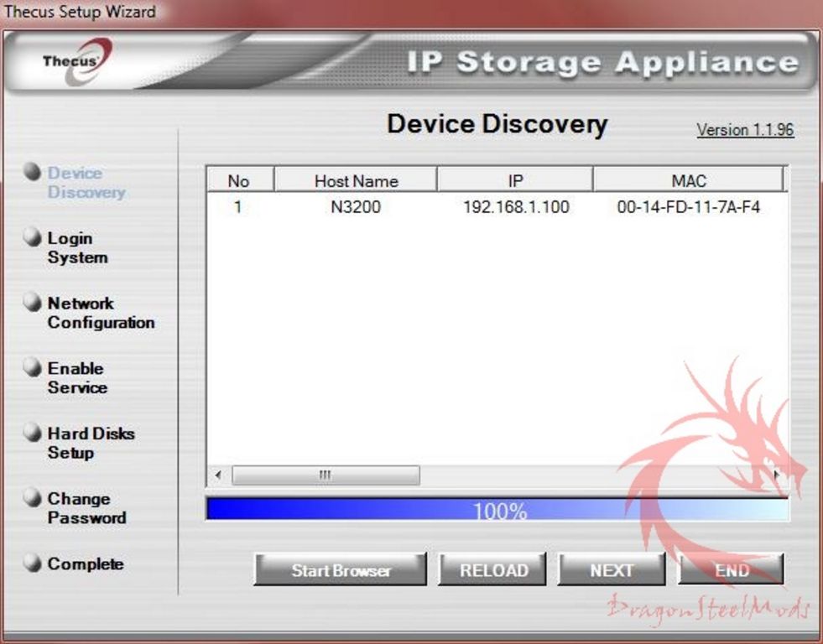Go to Hard Disks Setup step label
This screenshot has height=644, width=823.
(91, 443)
